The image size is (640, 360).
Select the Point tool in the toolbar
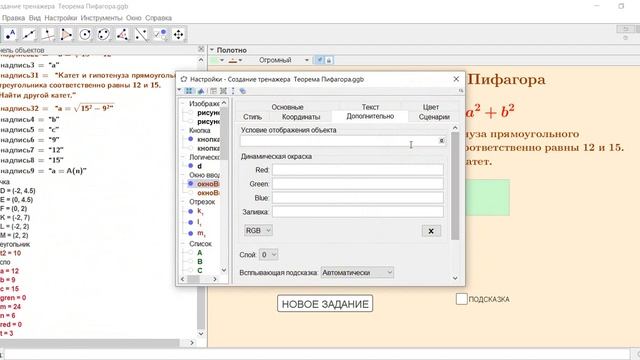click(x=11, y=35)
